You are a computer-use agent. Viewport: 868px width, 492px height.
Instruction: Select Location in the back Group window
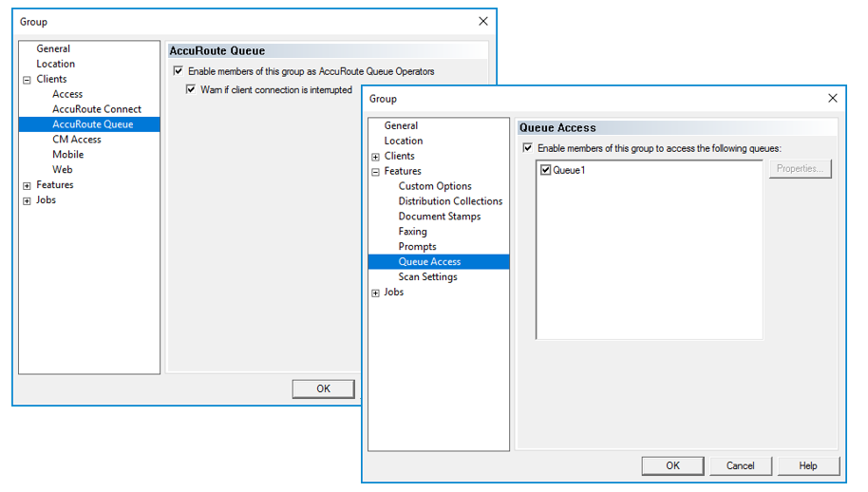click(x=55, y=64)
